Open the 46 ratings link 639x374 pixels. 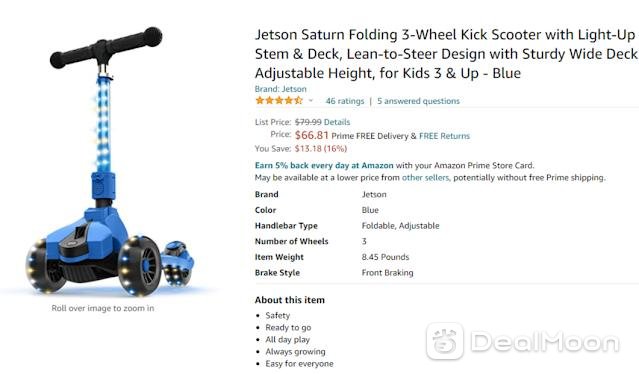click(x=345, y=101)
